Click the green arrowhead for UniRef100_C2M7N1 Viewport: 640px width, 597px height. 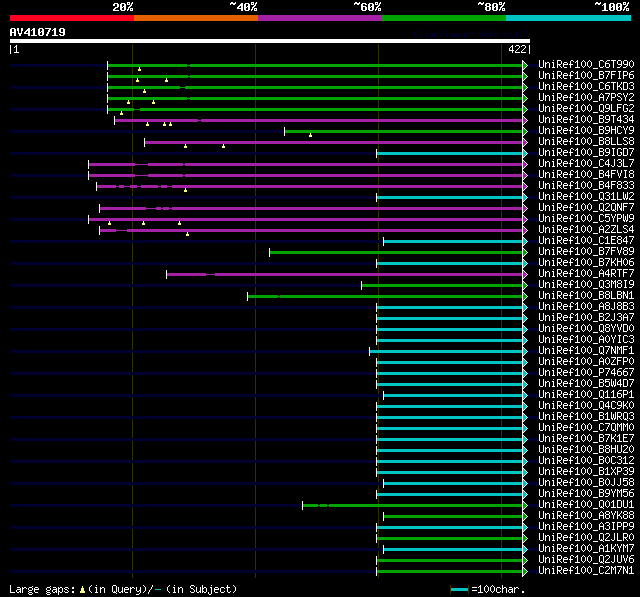[525, 572]
